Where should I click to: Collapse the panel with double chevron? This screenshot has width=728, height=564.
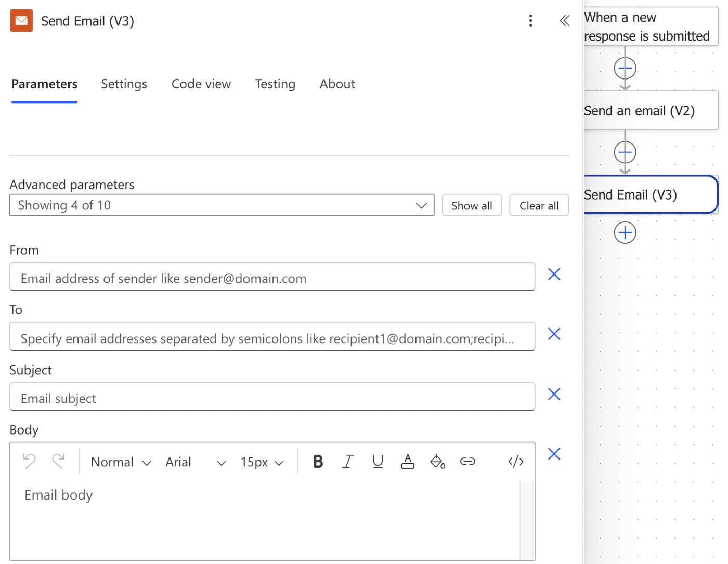tap(565, 21)
